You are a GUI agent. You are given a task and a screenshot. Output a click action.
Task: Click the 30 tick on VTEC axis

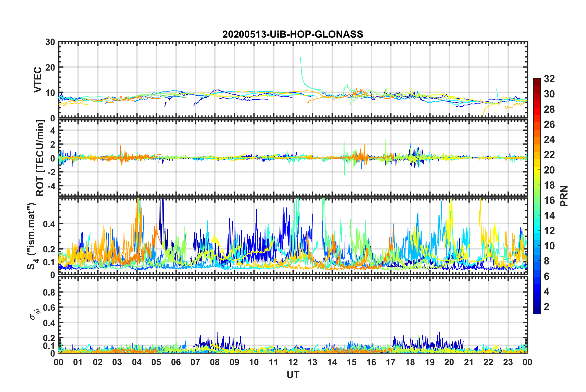point(50,42)
